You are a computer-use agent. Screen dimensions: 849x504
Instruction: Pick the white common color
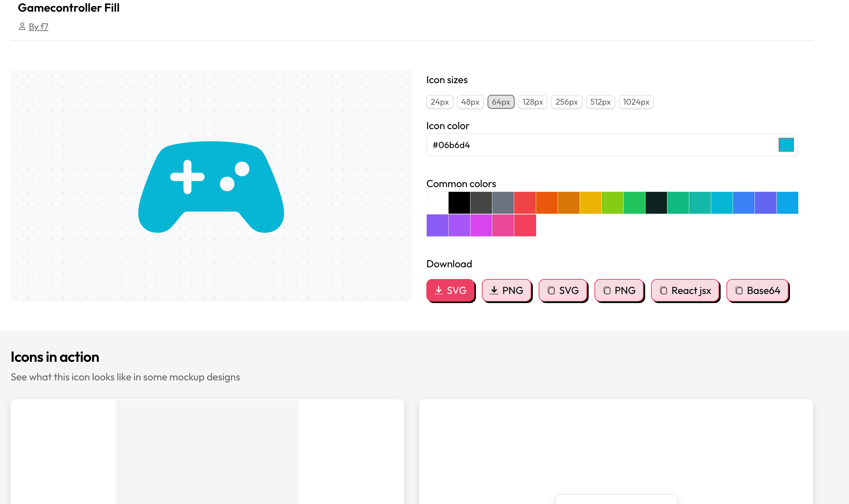(438, 203)
